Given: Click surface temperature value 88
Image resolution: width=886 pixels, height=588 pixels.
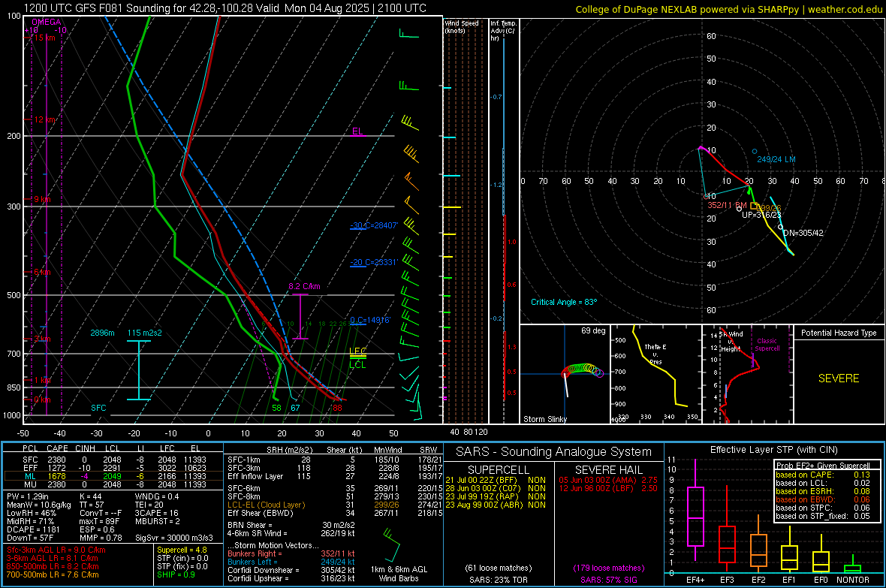Looking at the screenshot, I should 337,408.
